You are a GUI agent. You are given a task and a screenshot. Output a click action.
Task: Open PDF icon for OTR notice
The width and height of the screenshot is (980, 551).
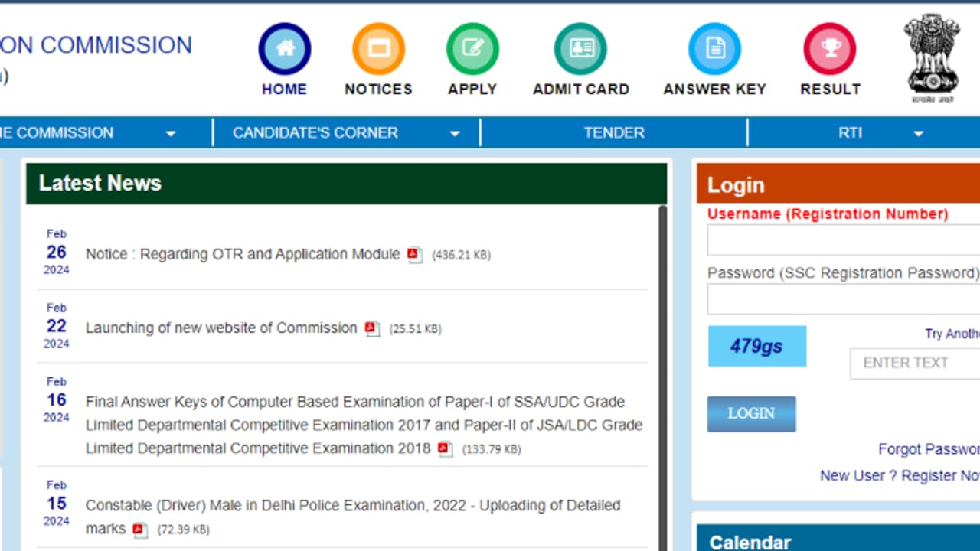(x=414, y=255)
